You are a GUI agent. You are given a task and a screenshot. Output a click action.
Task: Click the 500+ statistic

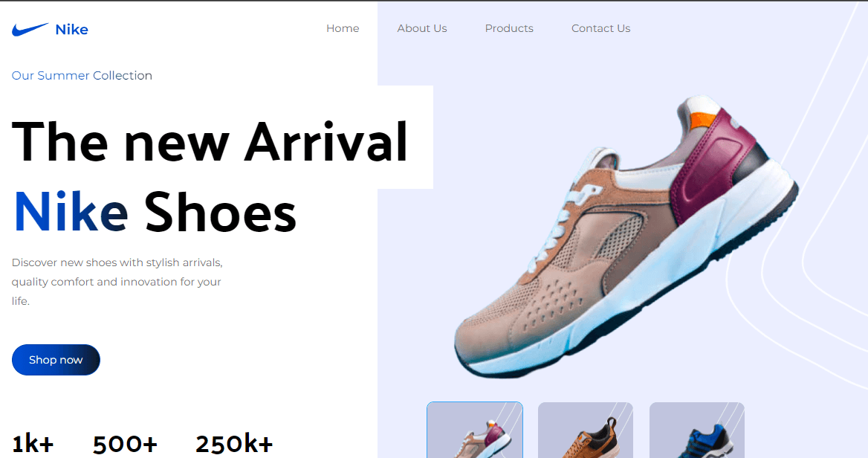125,444
